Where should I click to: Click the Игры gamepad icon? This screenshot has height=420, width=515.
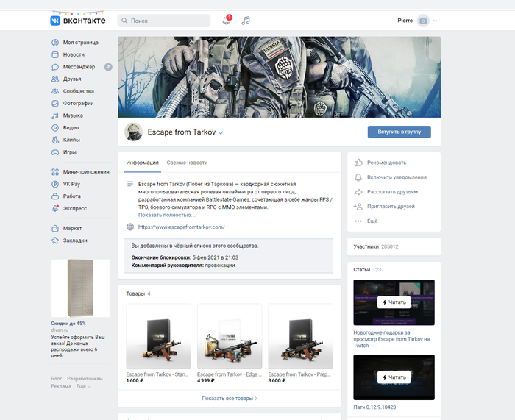(55, 152)
